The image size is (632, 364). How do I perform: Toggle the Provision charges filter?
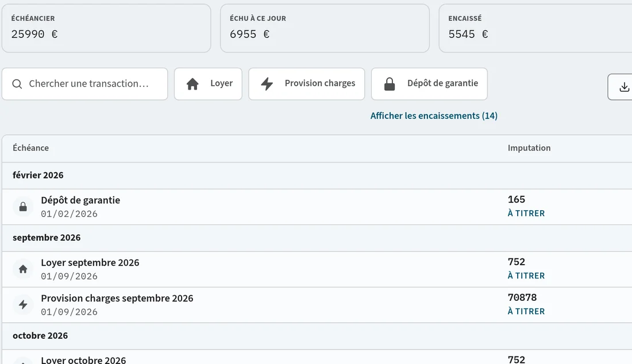point(307,84)
